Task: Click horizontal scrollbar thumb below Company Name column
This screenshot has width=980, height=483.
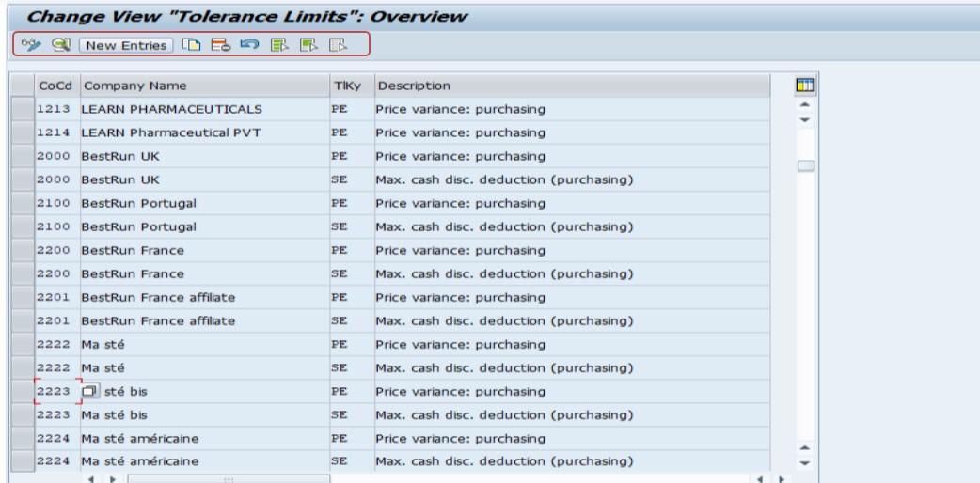Action: pos(229,479)
